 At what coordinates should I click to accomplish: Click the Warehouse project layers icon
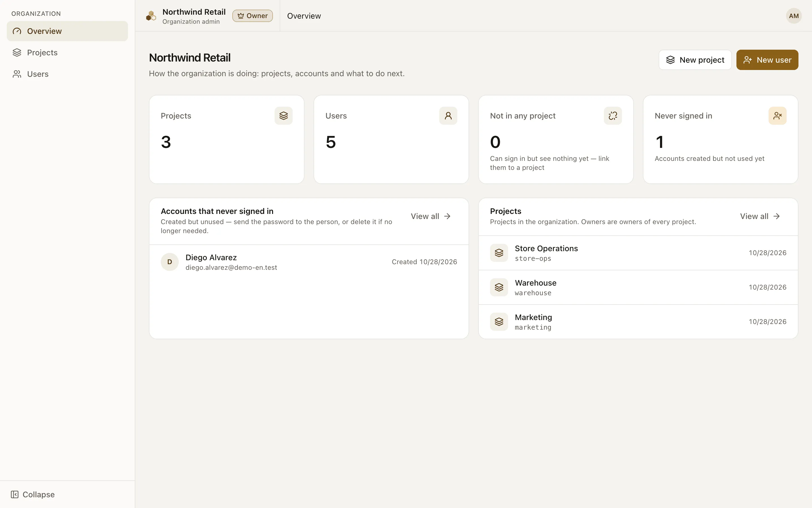tap(499, 287)
